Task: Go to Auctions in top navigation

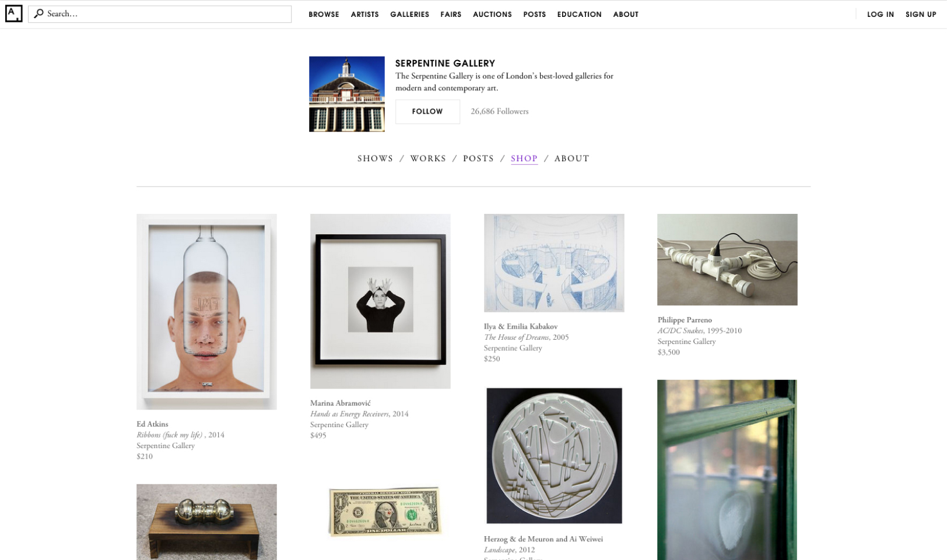Action: 492,15
